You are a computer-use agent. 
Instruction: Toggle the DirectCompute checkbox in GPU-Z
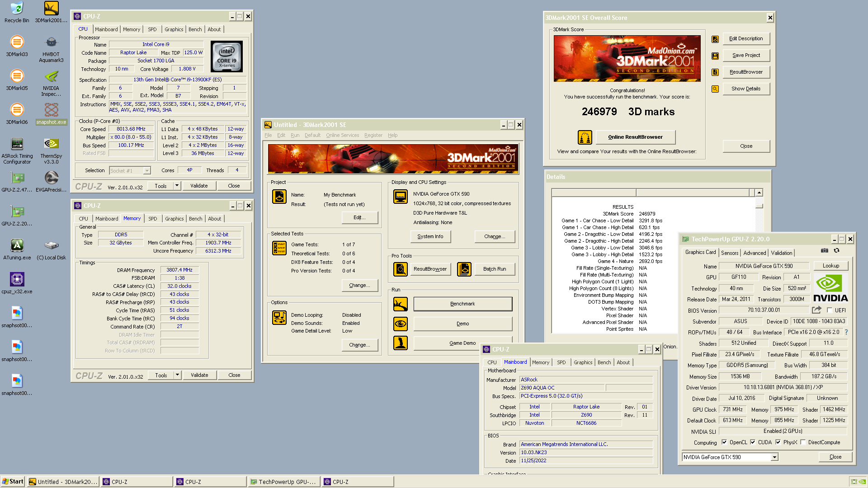[x=803, y=442]
